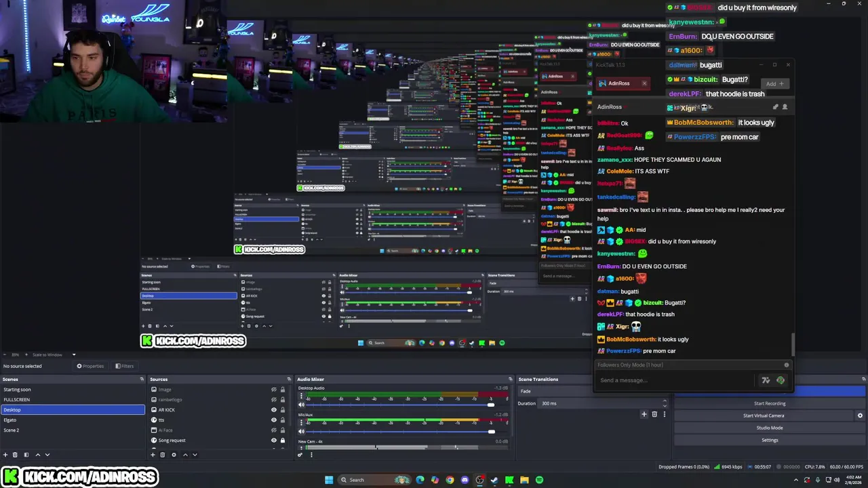Viewport: 868px width, 488px height.
Task: Select the Starting soon scene
Action: pos(73,390)
